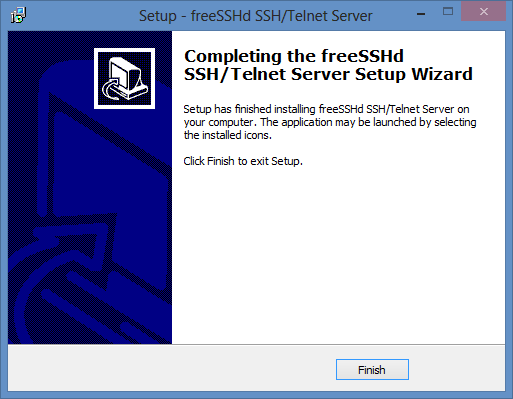513x399 pixels.
Task: Minimize the freeSSHd Setup window
Action: [x=421, y=14]
